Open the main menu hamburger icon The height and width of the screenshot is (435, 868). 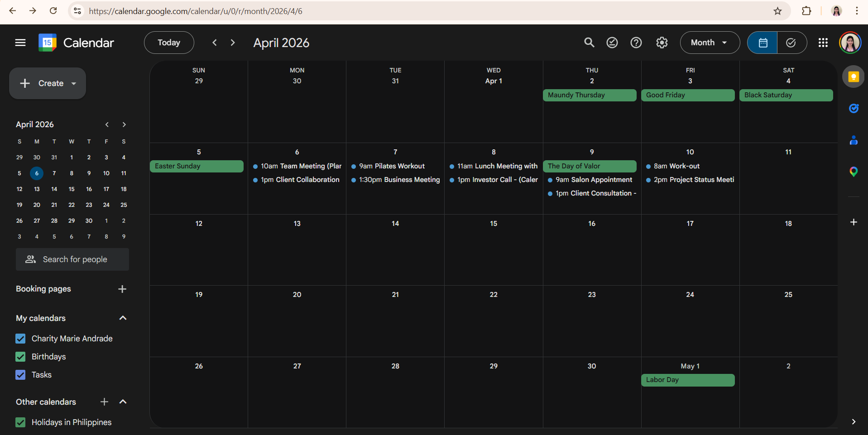click(20, 43)
